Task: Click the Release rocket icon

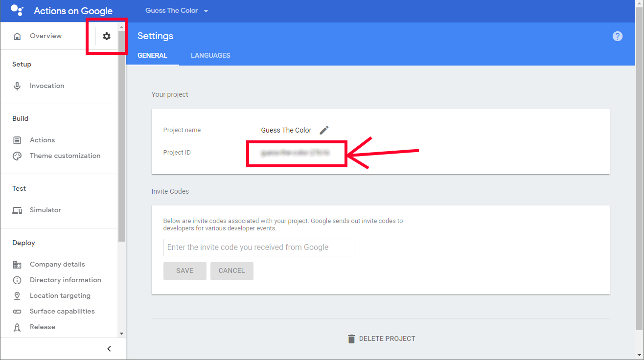Action: tap(17, 327)
